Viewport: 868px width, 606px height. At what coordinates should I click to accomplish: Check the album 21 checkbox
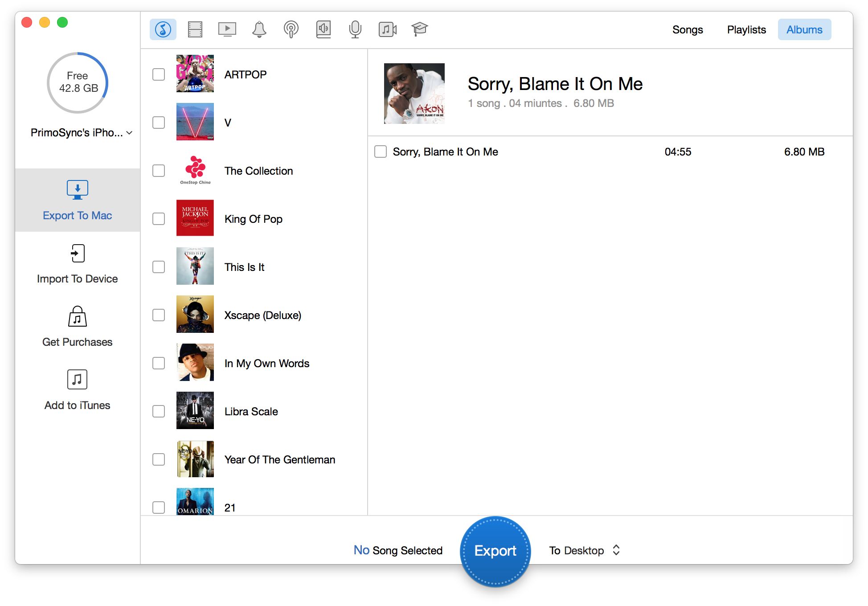[x=159, y=508]
